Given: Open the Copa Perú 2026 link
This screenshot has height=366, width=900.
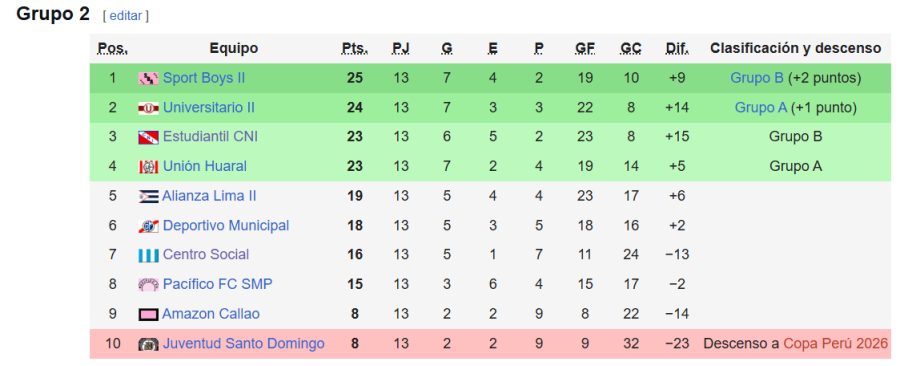Looking at the screenshot, I should click(x=836, y=344).
